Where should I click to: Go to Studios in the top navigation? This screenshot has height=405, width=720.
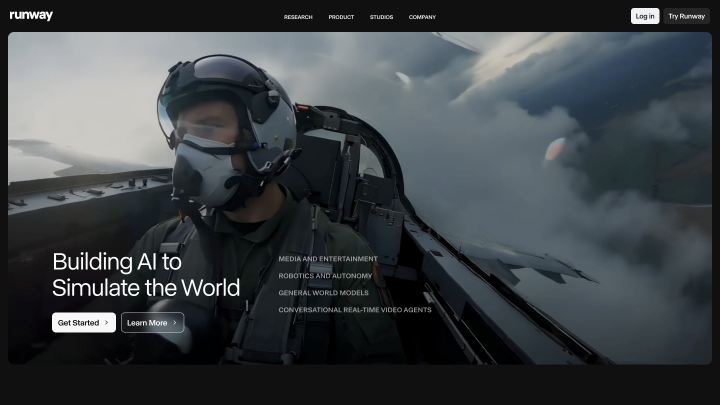(x=381, y=17)
